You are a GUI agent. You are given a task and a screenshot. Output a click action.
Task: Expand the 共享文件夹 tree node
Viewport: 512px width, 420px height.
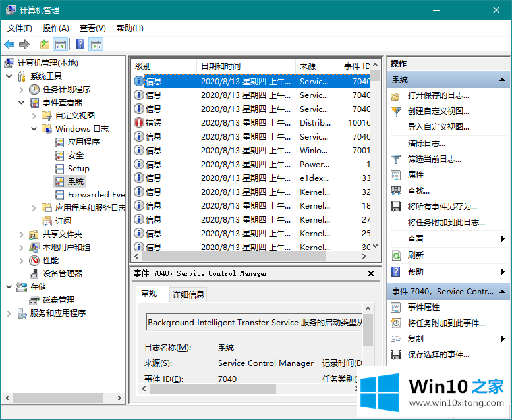click(x=21, y=234)
